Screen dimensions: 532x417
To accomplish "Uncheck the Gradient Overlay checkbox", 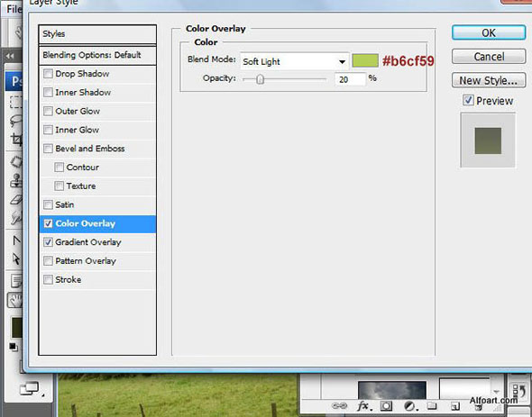I will pos(48,242).
